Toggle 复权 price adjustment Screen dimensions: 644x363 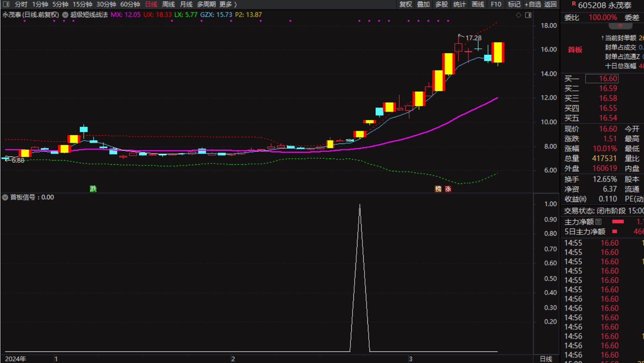coord(405,4)
